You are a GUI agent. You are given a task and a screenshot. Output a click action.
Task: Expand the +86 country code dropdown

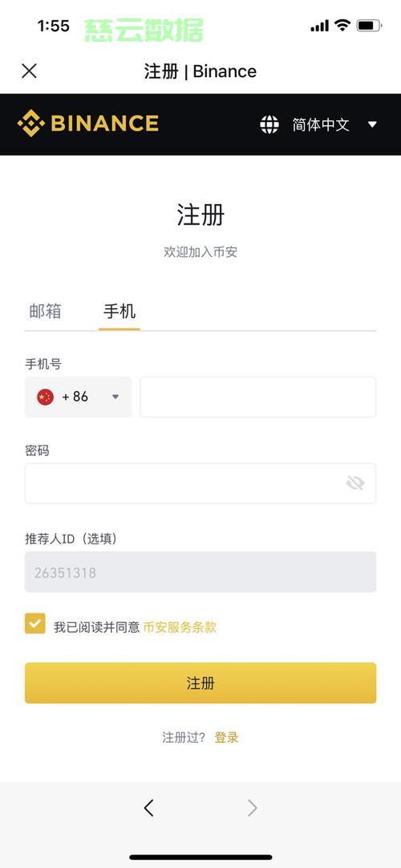point(79,397)
